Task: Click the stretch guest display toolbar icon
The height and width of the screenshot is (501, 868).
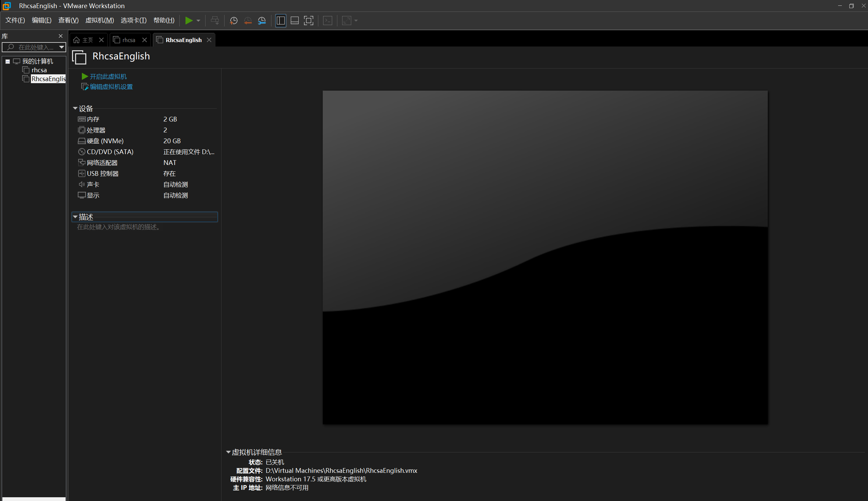Action: coord(347,21)
